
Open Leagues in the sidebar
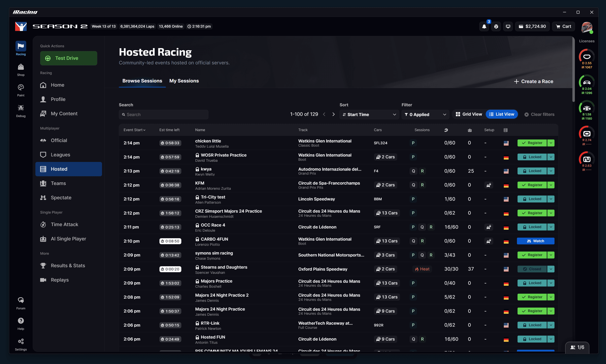point(69,155)
